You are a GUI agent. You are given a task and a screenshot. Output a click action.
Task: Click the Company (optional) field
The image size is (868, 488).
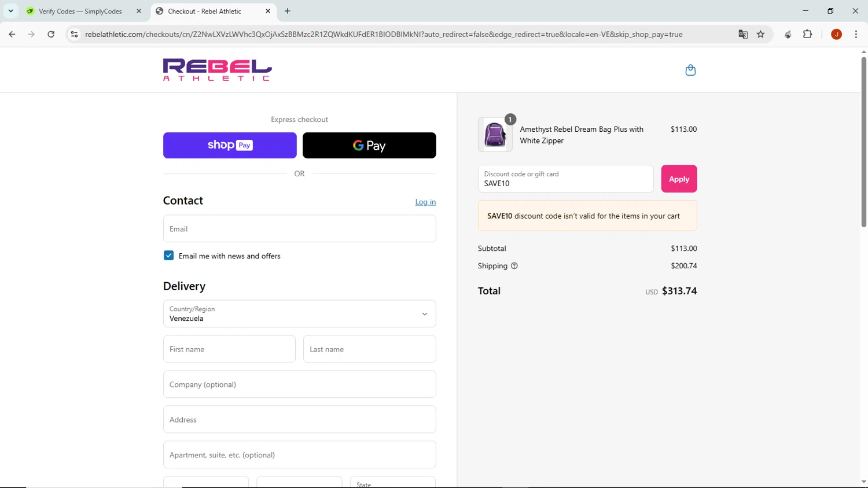click(299, 385)
